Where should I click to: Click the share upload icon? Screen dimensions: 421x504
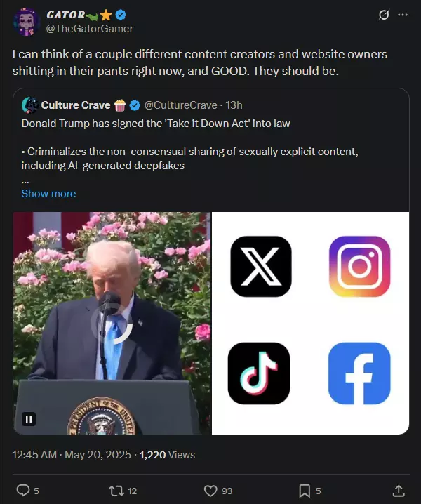pos(399,491)
